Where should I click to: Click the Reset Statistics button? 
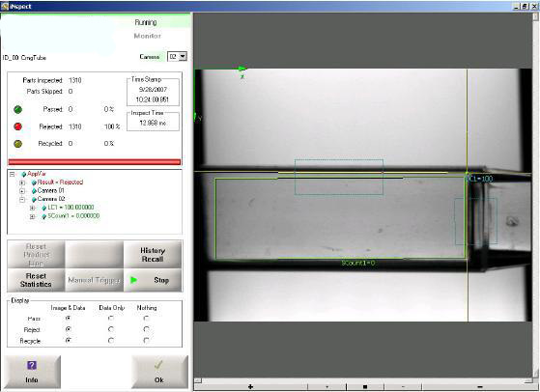(x=36, y=280)
